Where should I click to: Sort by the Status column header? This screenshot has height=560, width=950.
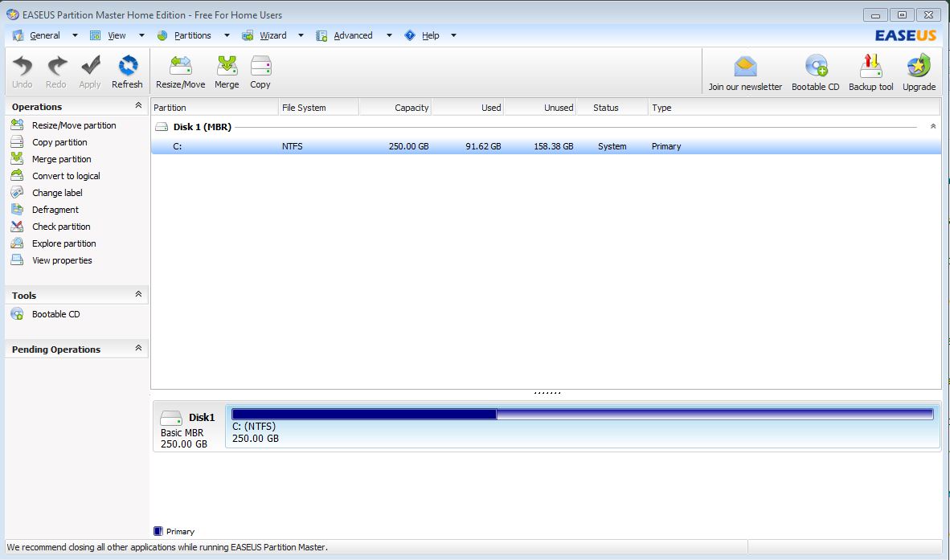point(612,108)
